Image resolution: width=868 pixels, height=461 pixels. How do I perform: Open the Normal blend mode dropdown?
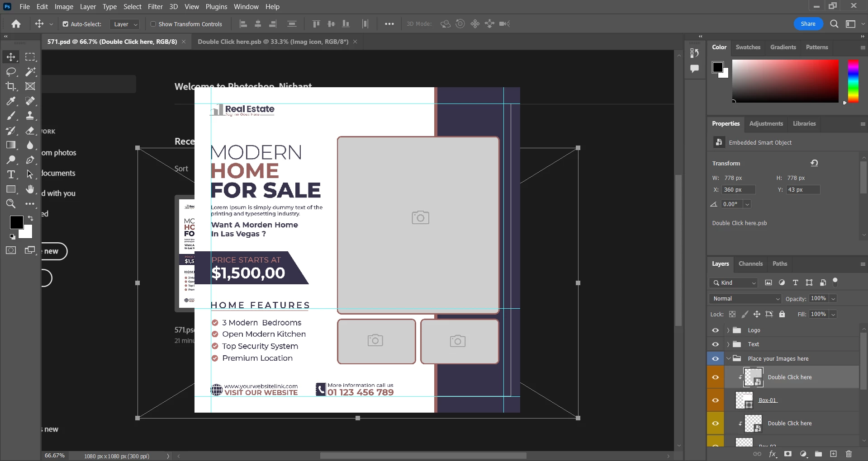click(x=745, y=299)
